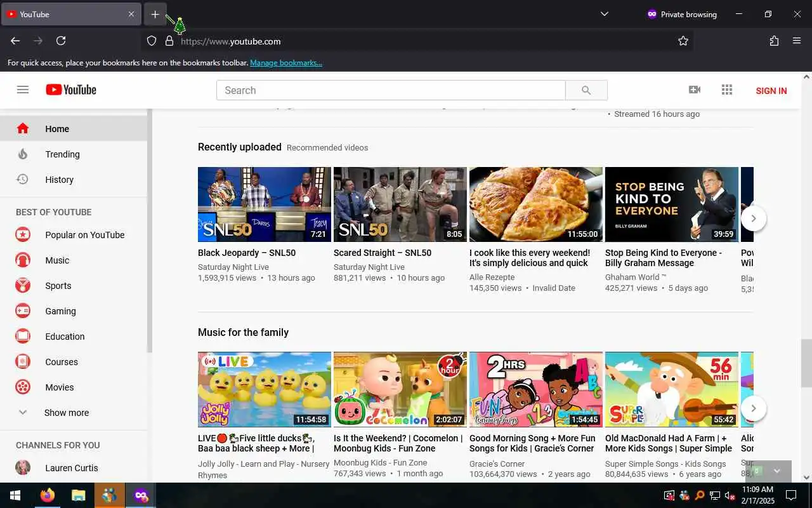Open History from the sidebar
Image resolution: width=812 pixels, height=508 pixels.
point(74,180)
